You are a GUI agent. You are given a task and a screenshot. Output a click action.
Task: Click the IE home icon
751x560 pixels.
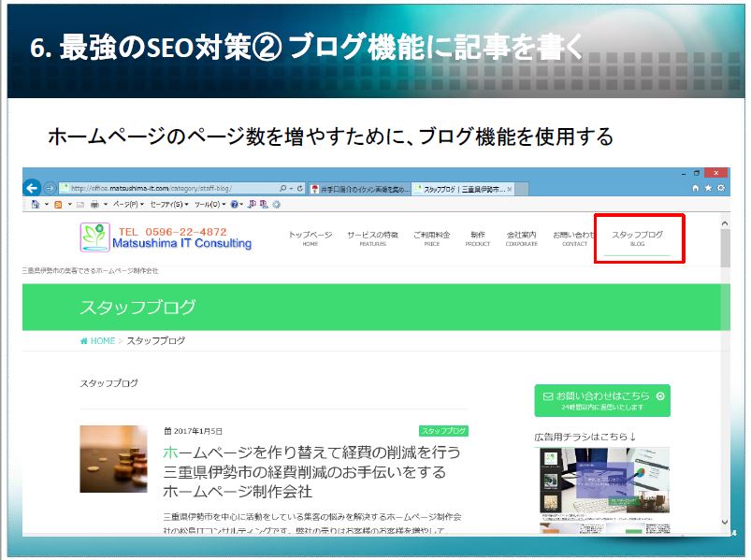[x=695, y=188]
